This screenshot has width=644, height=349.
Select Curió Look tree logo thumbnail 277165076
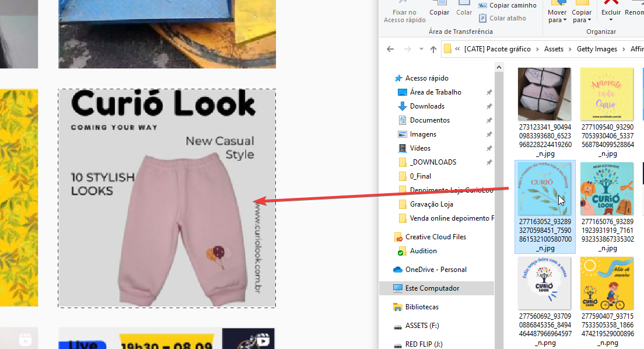607,189
